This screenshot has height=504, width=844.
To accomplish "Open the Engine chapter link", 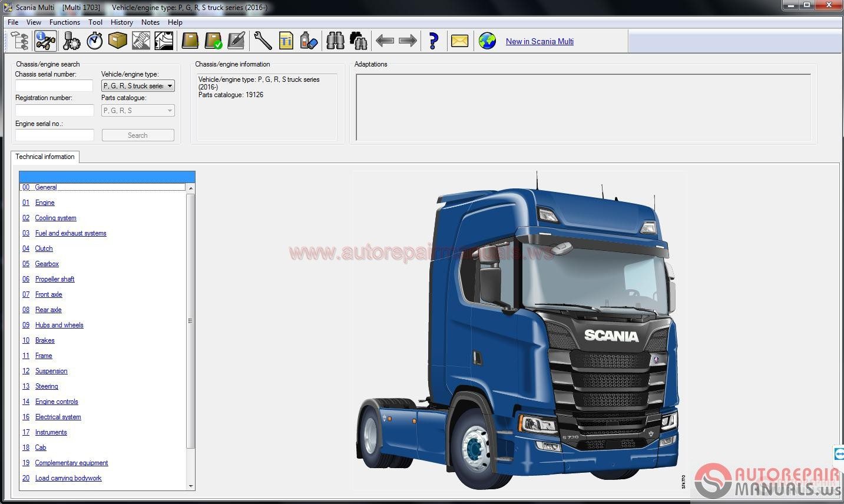I will pos(45,203).
